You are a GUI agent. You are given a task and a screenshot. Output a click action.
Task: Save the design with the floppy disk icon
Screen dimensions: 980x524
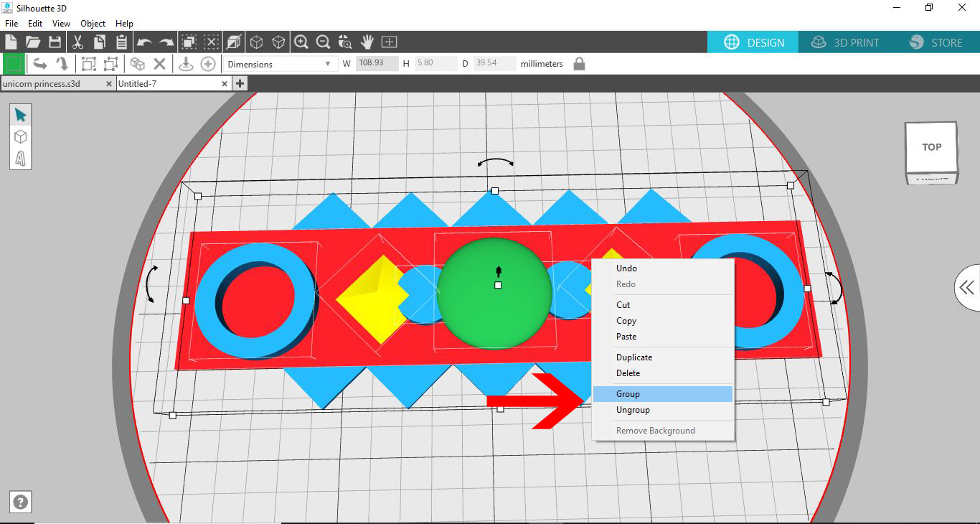point(55,42)
